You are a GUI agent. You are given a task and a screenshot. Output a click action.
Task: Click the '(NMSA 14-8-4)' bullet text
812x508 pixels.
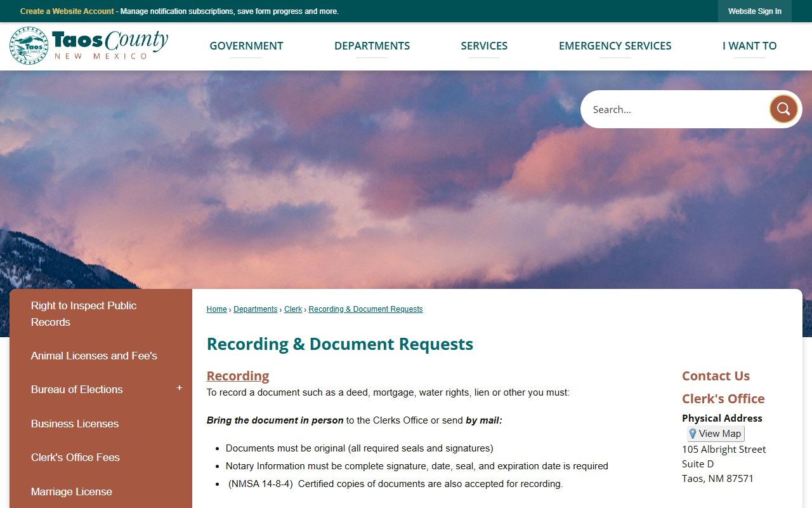[x=395, y=484]
